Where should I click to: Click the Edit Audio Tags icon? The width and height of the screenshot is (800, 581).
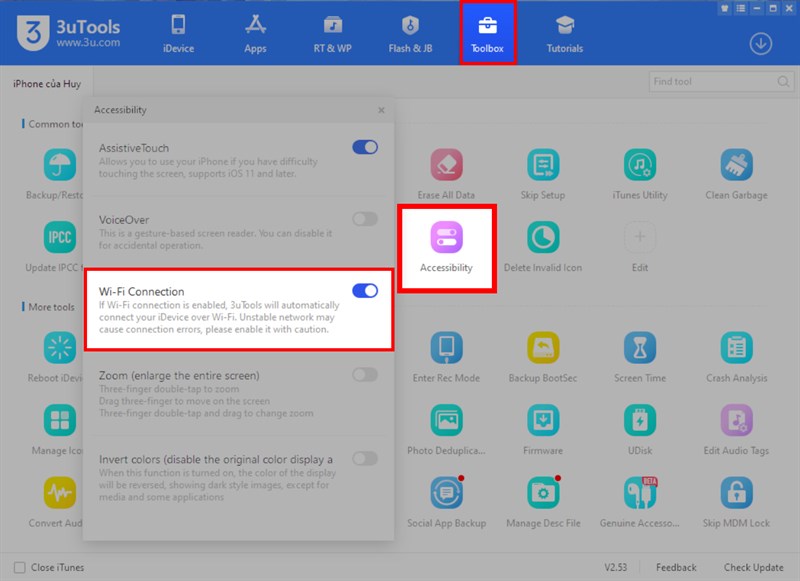pyautogui.click(x=736, y=422)
